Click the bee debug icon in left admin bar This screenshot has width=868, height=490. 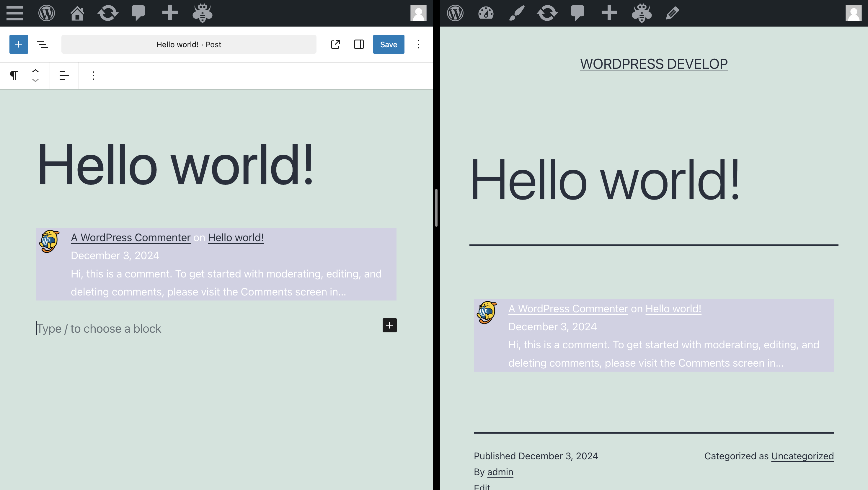[202, 13]
